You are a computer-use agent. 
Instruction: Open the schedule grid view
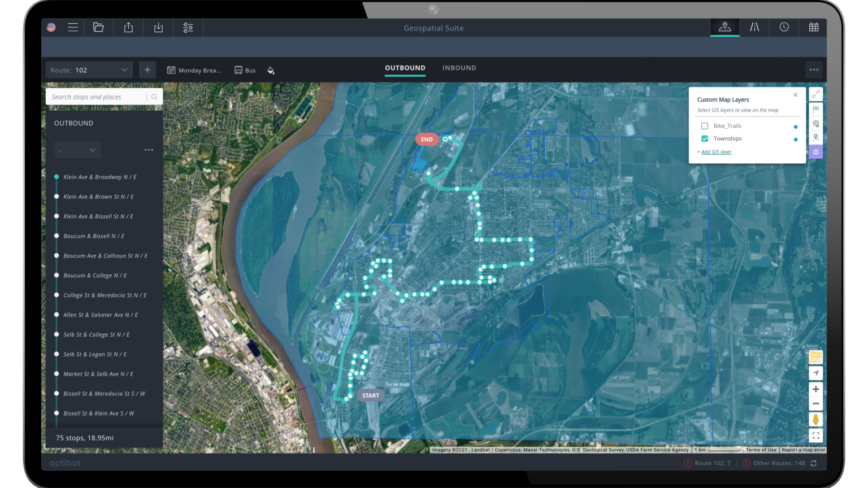(x=813, y=27)
